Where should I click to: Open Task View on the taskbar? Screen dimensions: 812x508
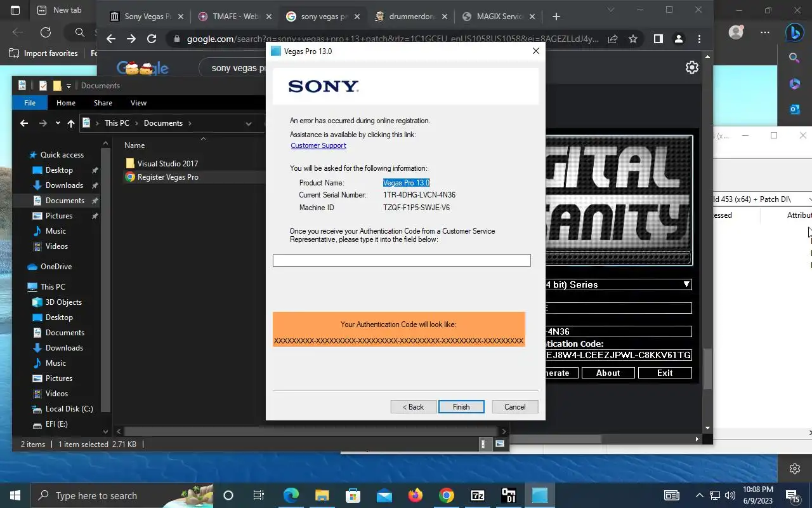[x=259, y=495]
